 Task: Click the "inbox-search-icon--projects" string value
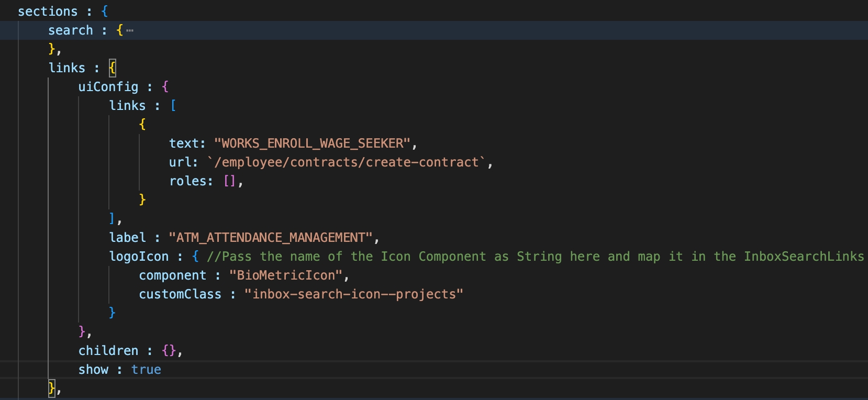[x=353, y=294]
